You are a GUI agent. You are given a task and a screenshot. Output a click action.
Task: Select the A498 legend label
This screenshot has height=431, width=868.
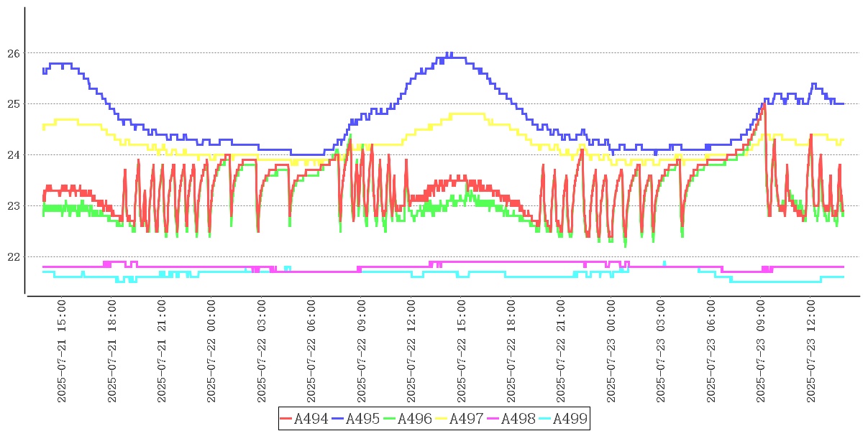(518, 419)
